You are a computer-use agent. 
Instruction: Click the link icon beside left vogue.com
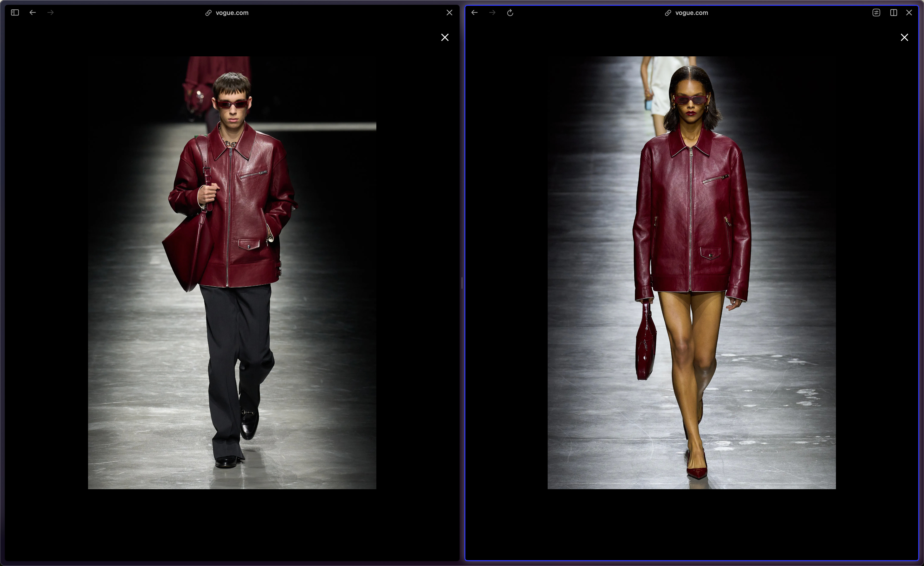(x=208, y=13)
